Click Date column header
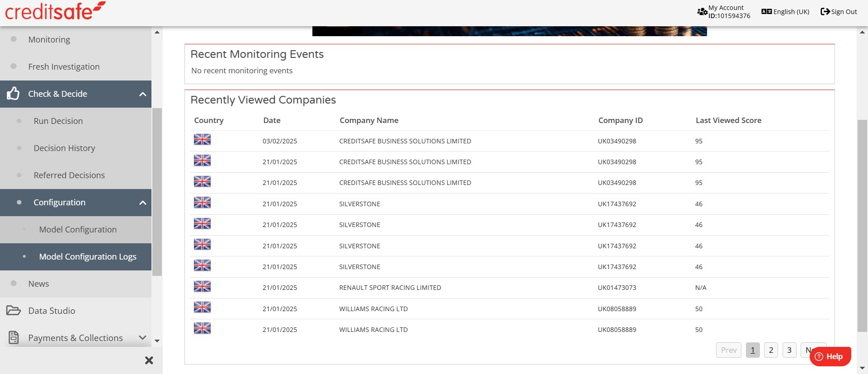Screen dimensions: 868x374 pyautogui.click(x=272, y=120)
